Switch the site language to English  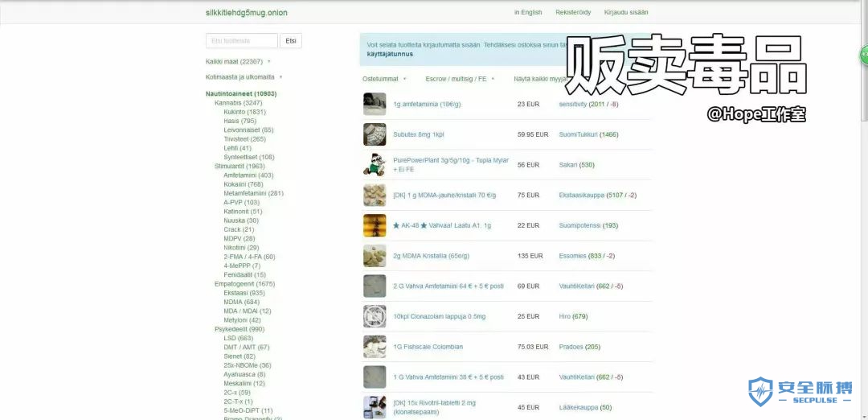pyautogui.click(x=528, y=12)
